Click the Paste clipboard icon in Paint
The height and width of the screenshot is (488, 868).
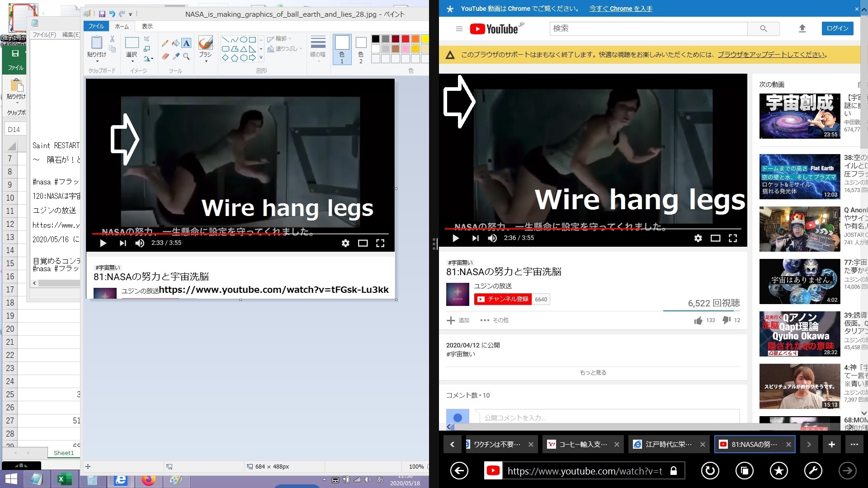point(96,43)
